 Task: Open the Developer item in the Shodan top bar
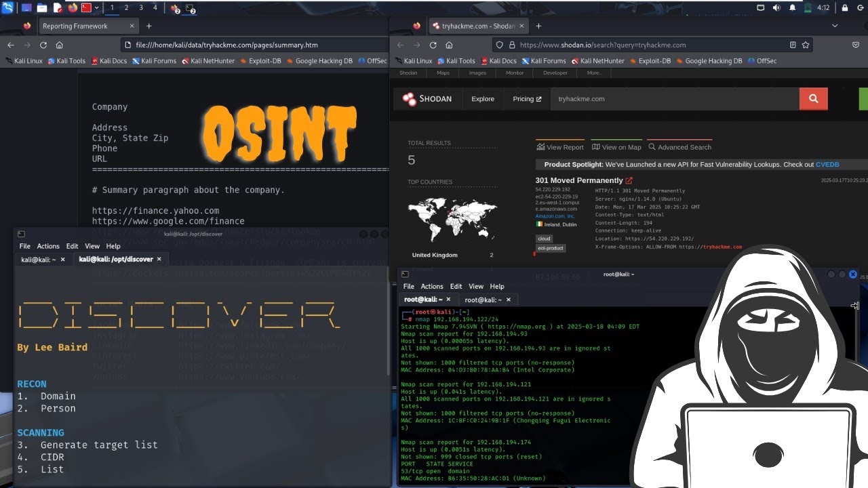pyautogui.click(x=555, y=73)
